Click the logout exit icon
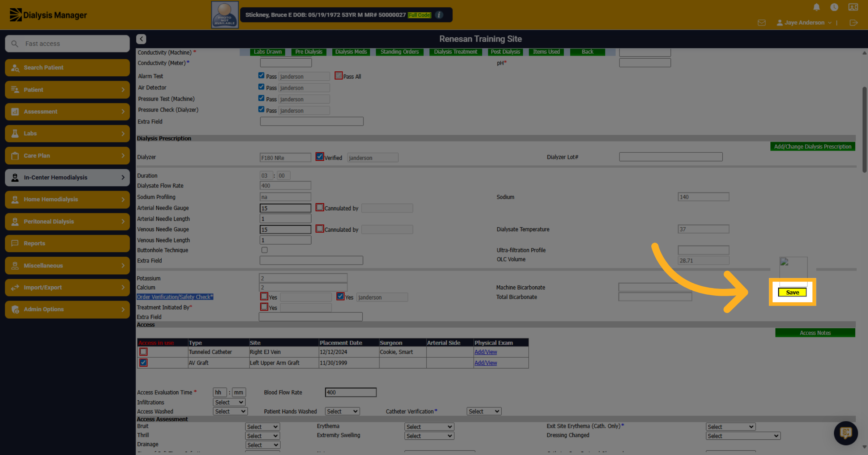 coord(853,22)
